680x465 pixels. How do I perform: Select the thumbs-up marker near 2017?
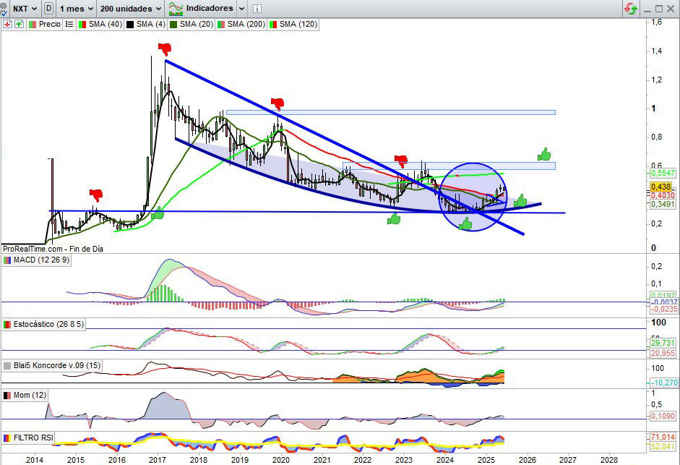click(157, 213)
